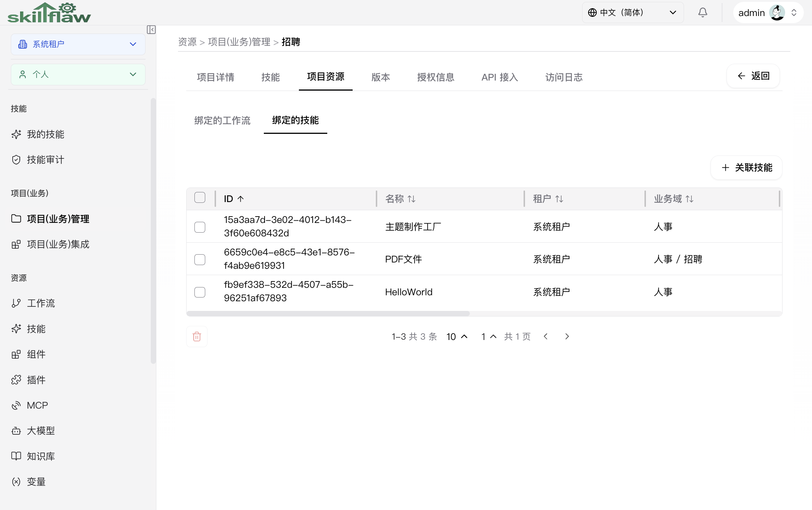Open 知识库 sidebar item
The height and width of the screenshot is (510, 812).
78,456
